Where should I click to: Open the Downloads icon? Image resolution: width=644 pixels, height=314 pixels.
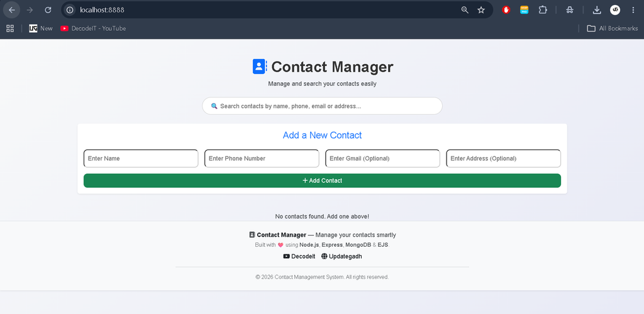tap(597, 10)
